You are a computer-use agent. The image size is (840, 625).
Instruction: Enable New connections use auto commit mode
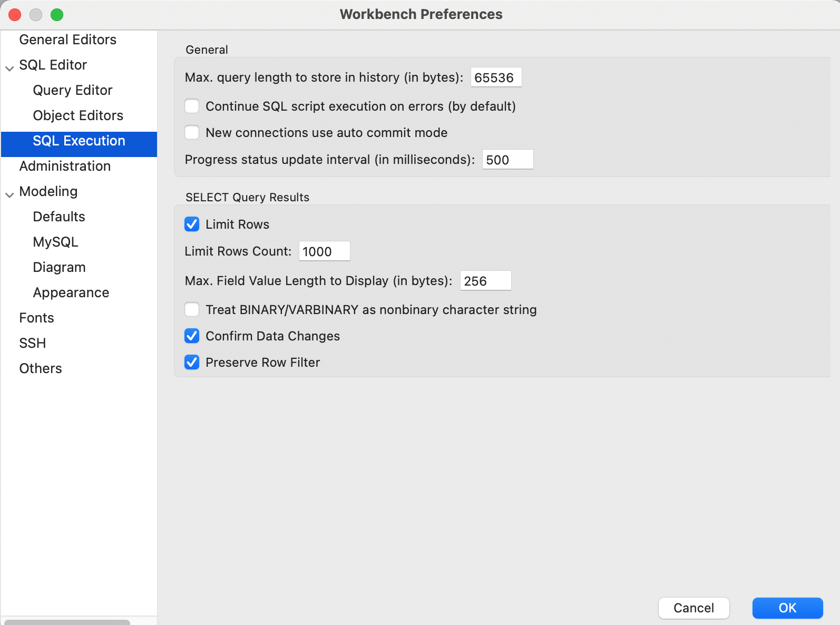192,132
